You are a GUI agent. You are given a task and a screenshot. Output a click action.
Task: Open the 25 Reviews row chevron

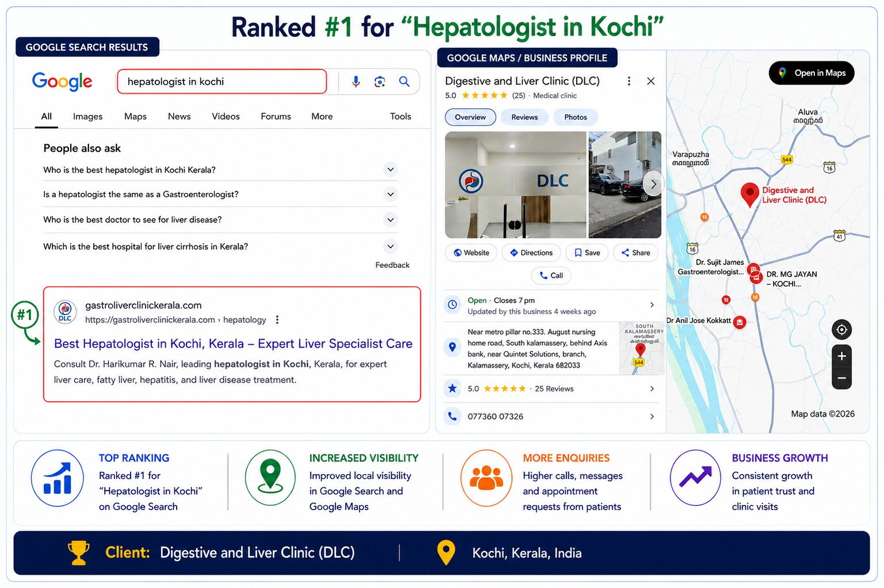point(652,389)
